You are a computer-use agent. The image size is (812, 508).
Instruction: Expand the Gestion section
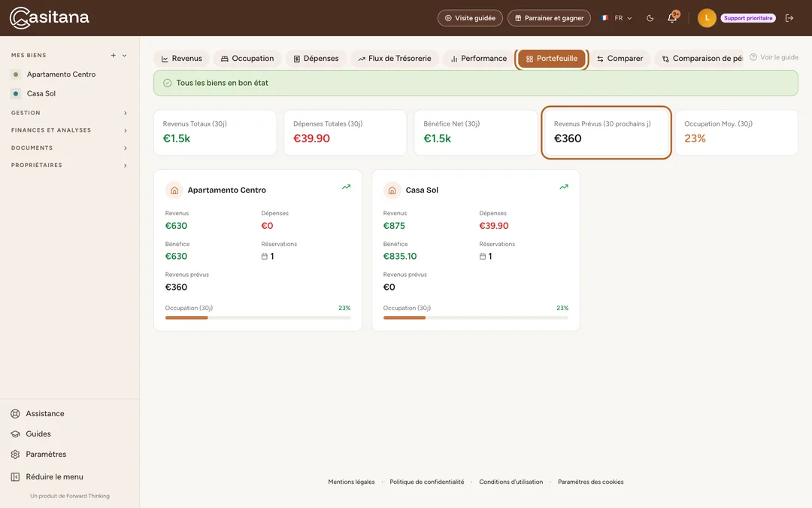tap(69, 113)
